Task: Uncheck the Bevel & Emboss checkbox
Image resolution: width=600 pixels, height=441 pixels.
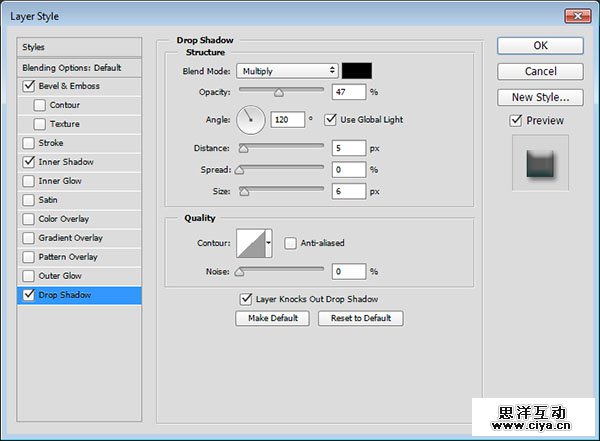Action: click(27, 87)
